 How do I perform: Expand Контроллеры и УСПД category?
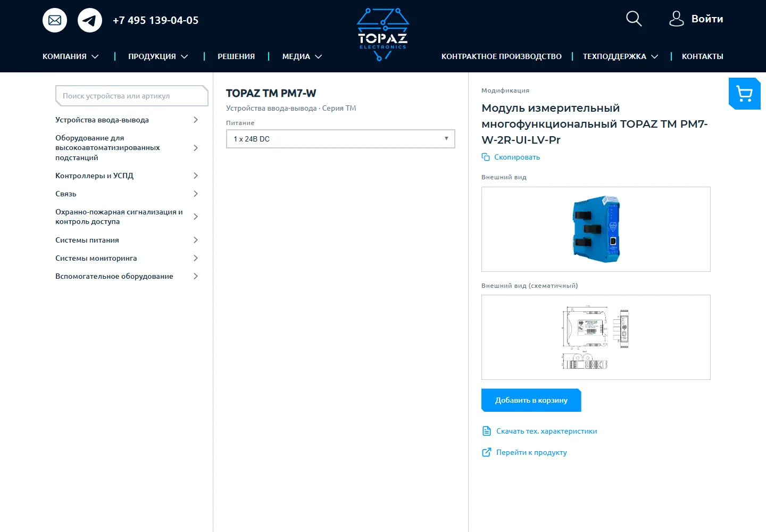pyautogui.click(x=127, y=176)
